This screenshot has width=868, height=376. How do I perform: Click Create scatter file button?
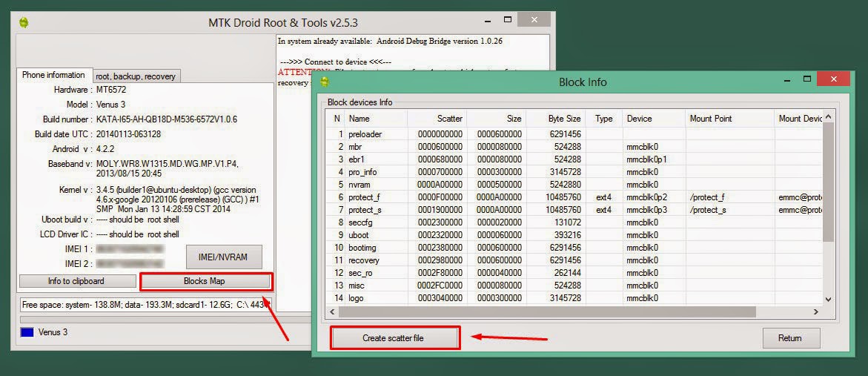point(394,337)
